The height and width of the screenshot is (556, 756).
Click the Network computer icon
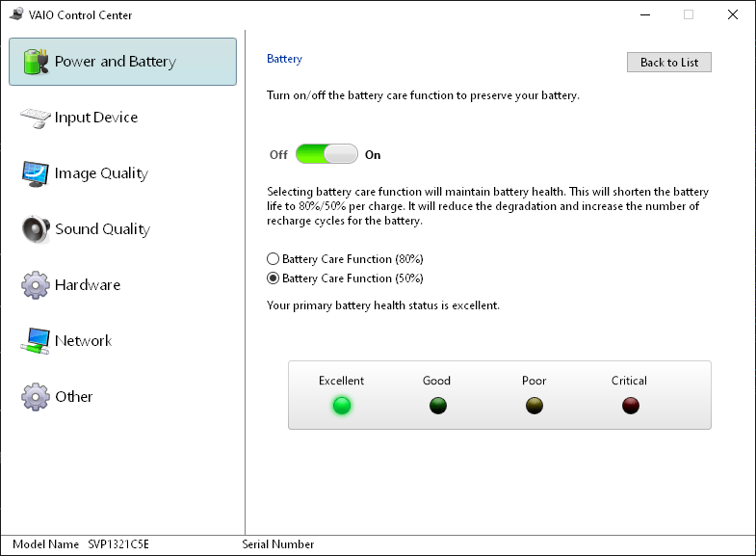(36, 341)
